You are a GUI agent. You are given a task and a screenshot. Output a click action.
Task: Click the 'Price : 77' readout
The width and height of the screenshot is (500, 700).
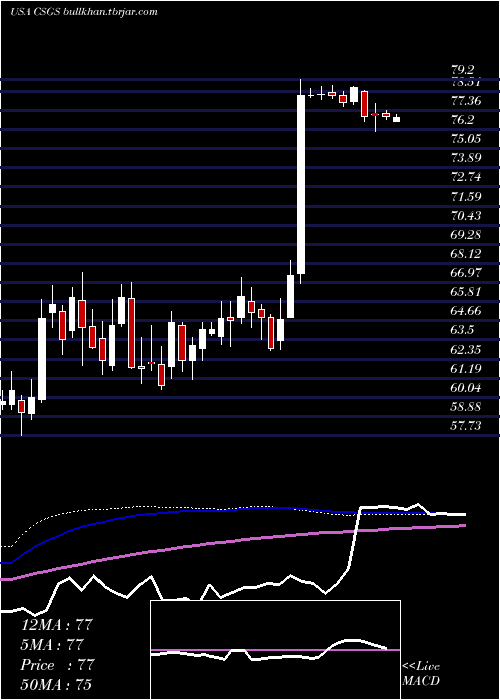[x=57, y=665]
